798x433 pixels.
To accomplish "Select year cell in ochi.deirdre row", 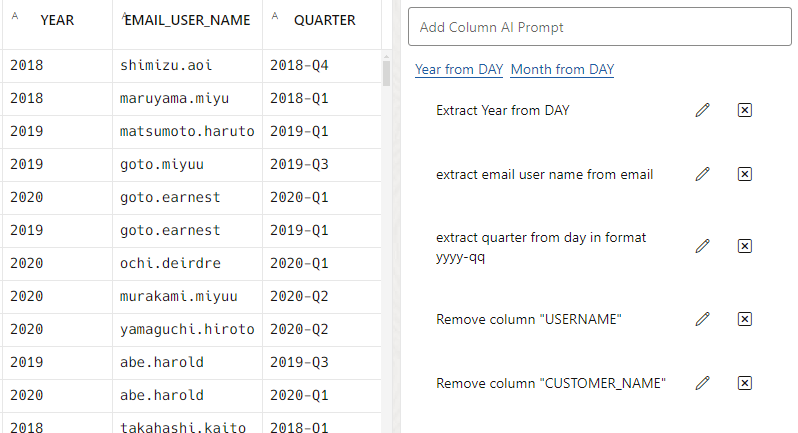I will click(x=57, y=264).
